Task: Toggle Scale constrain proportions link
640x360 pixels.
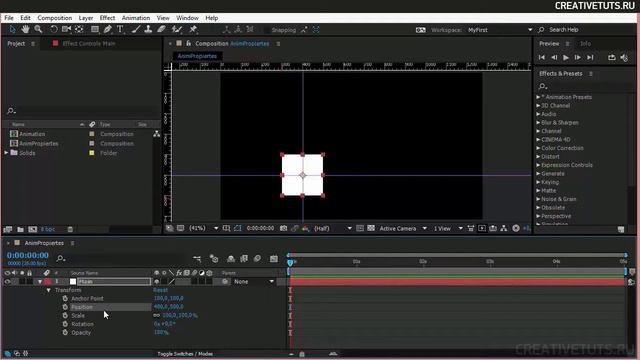Action: pyautogui.click(x=156, y=316)
